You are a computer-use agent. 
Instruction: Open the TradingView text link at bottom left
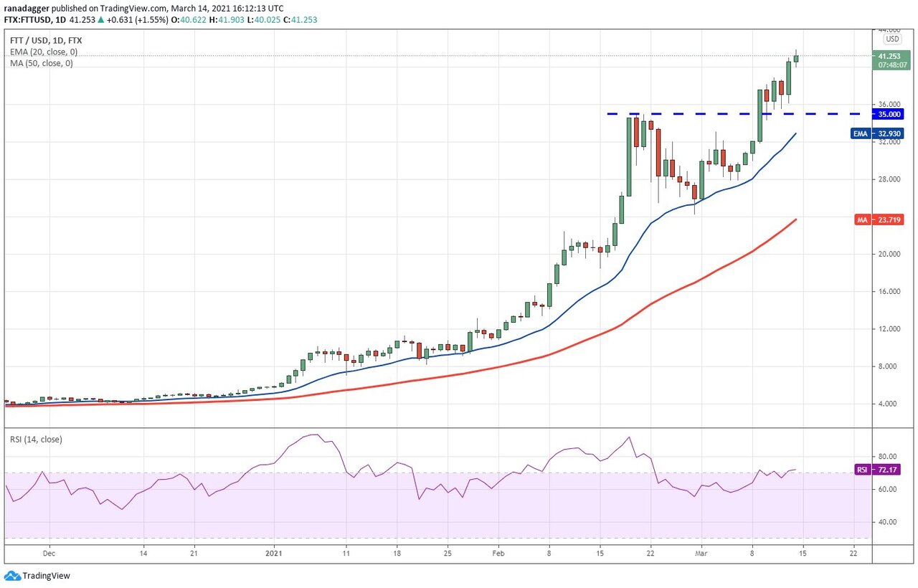[x=46, y=576]
